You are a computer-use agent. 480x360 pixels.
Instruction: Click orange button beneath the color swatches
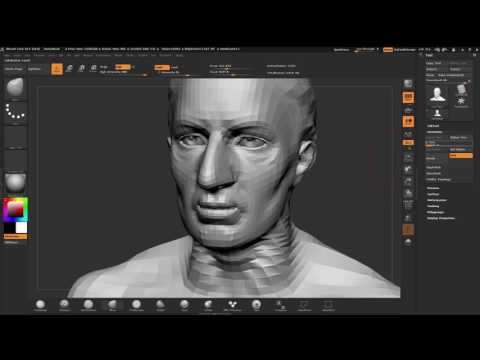tap(15, 236)
